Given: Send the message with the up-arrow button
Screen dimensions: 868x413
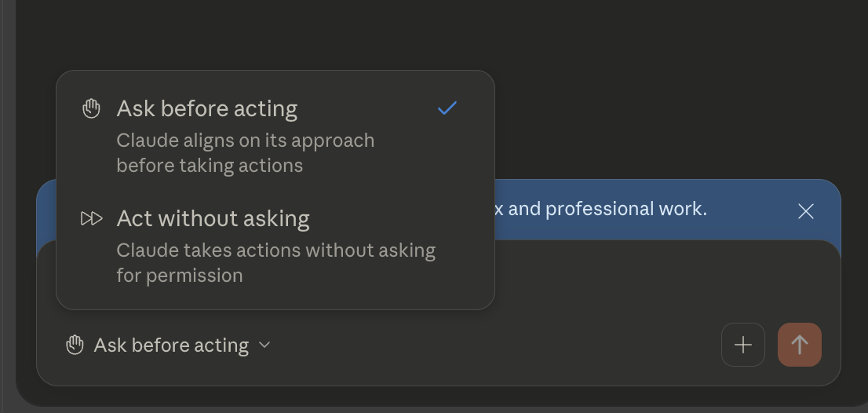Looking at the screenshot, I should (800, 345).
